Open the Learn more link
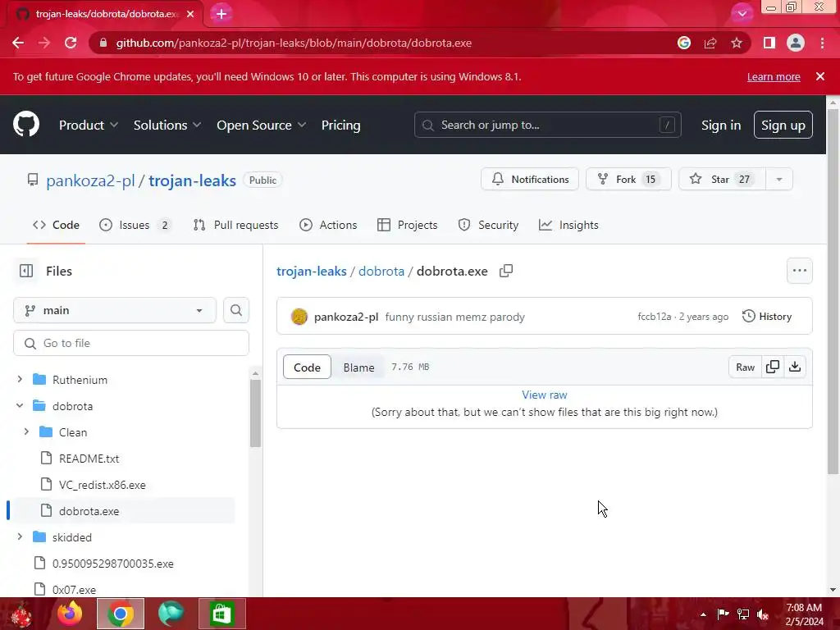The width and height of the screenshot is (840, 630). [x=774, y=76]
